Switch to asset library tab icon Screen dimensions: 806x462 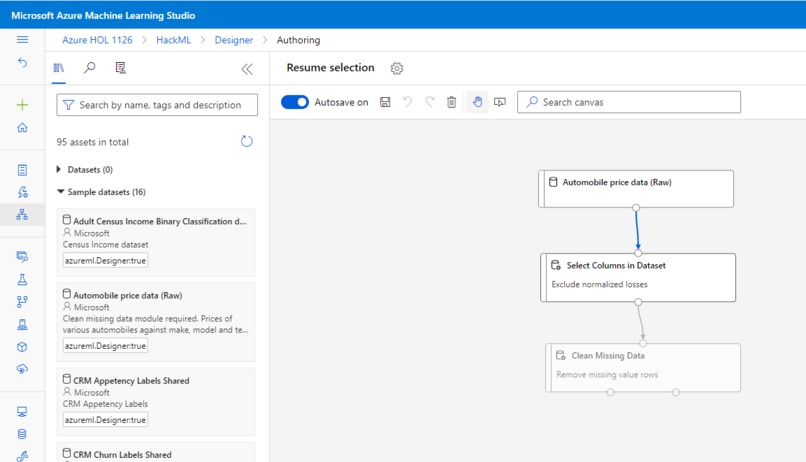[59, 68]
